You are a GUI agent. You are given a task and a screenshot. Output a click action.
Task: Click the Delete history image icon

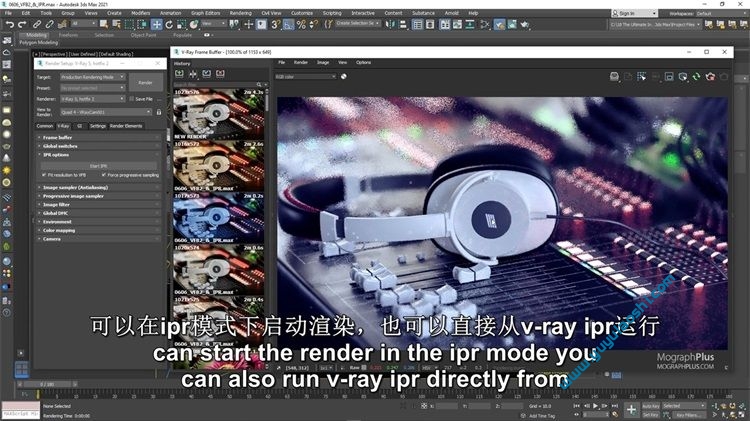pyautogui.click(x=220, y=74)
